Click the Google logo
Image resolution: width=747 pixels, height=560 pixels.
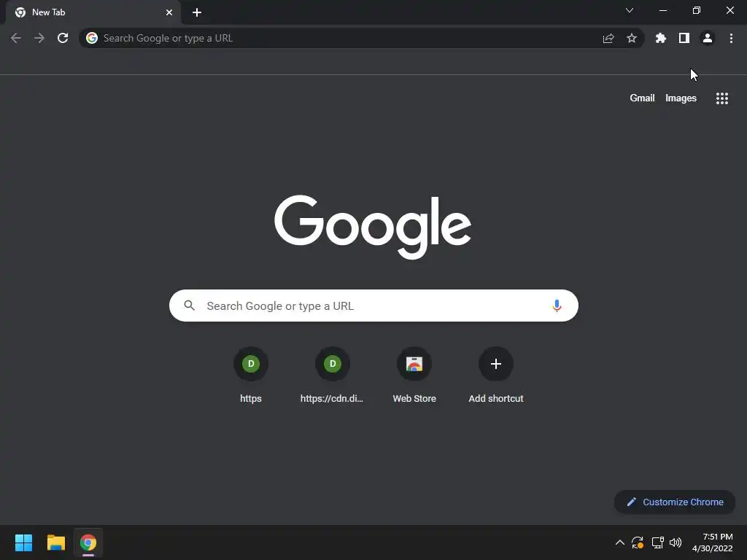(373, 227)
